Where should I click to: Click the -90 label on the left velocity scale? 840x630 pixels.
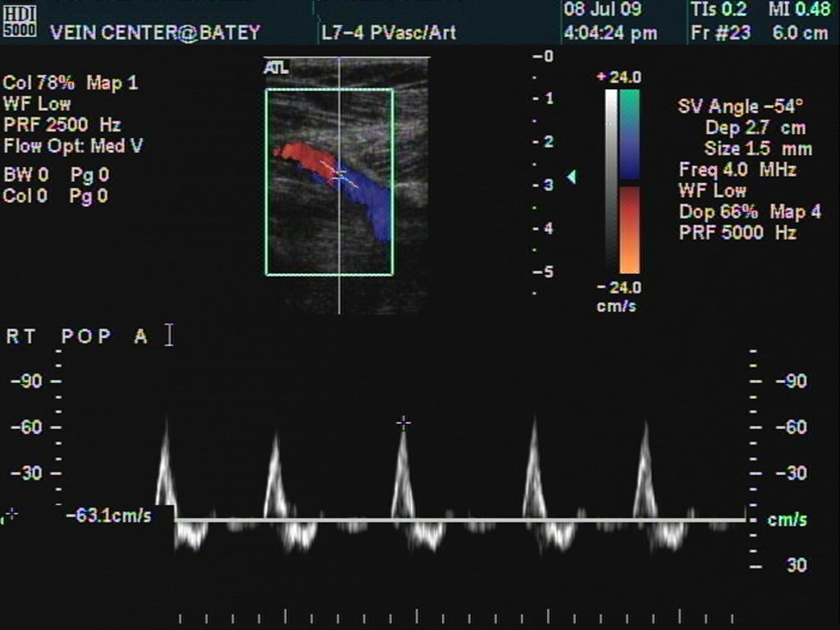pos(27,381)
